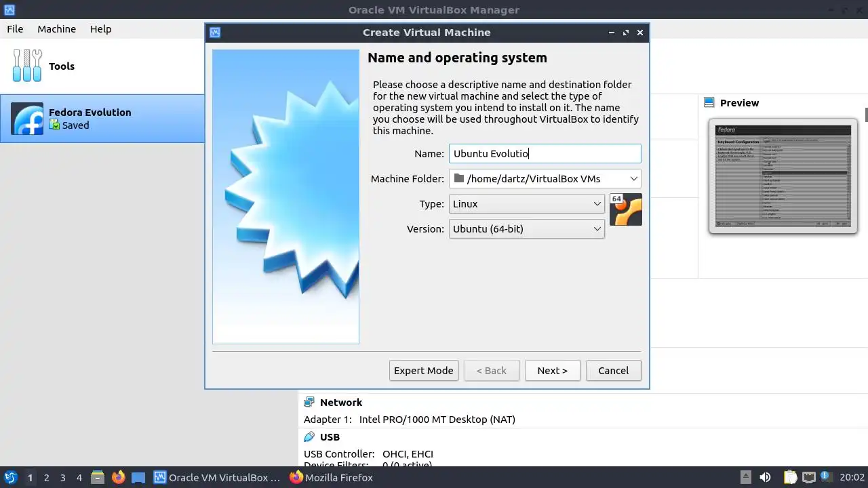Open the file manager from the taskbar

(x=98, y=477)
